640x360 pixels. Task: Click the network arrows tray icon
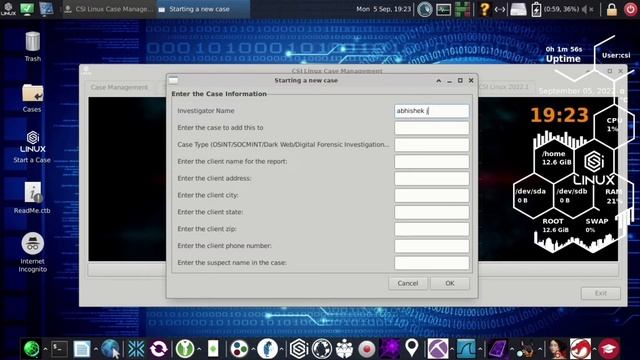pyautogui.click(x=500, y=9)
